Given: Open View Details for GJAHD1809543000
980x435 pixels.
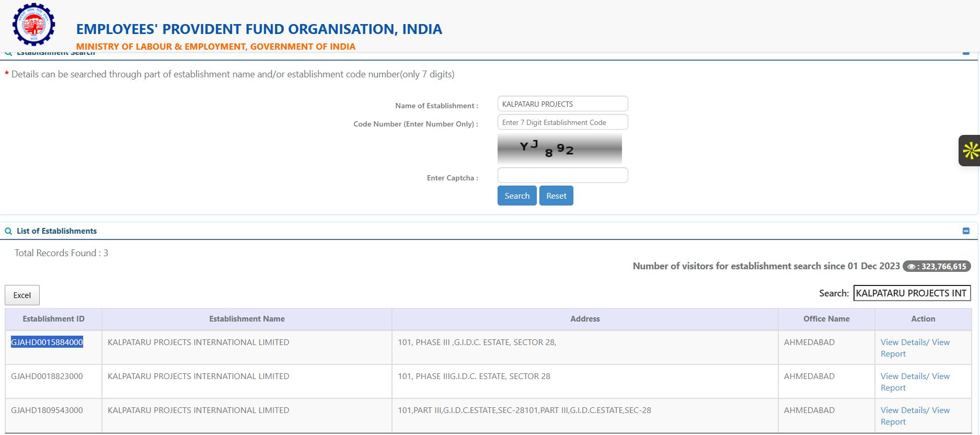Looking at the screenshot, I should [x=903, y=410].
